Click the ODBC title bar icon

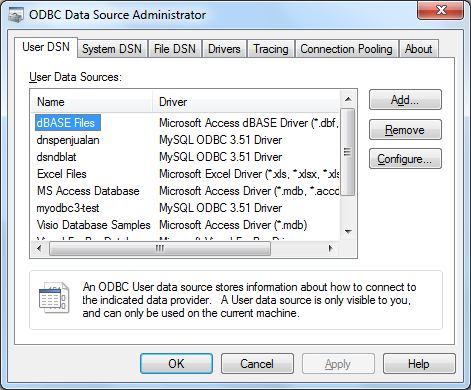pos(16,15)
